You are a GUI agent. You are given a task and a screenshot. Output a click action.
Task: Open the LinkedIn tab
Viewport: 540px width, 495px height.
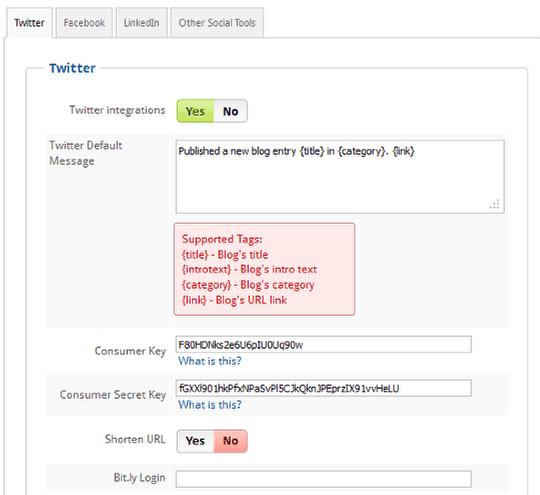point(142,23)
